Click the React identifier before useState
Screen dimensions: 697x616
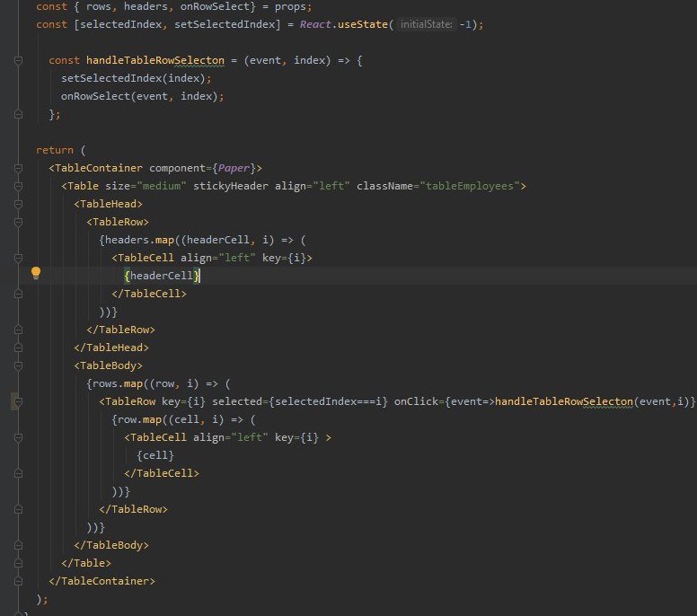pos(315,24)
